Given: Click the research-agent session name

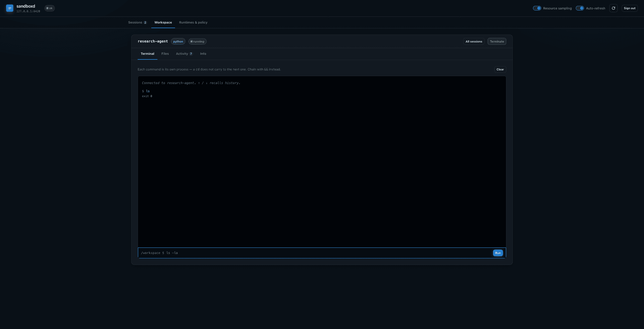Looking at the screenshot, I should click(153, 41).
